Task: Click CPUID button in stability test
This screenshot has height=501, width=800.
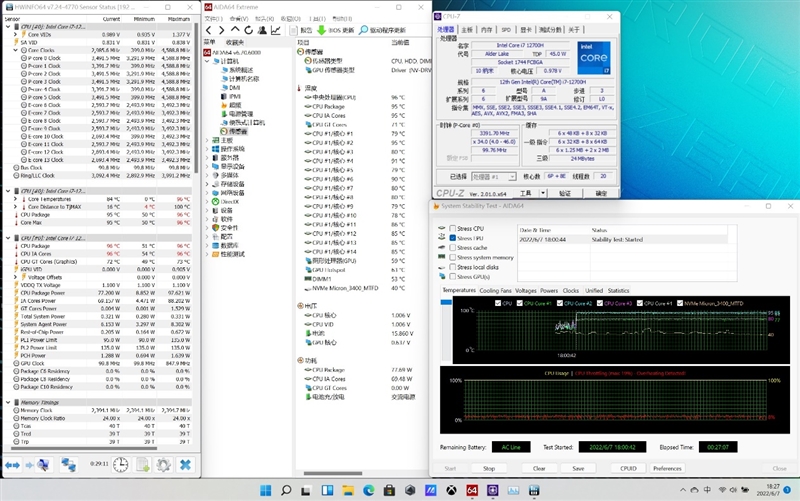Action: (628, 468)
